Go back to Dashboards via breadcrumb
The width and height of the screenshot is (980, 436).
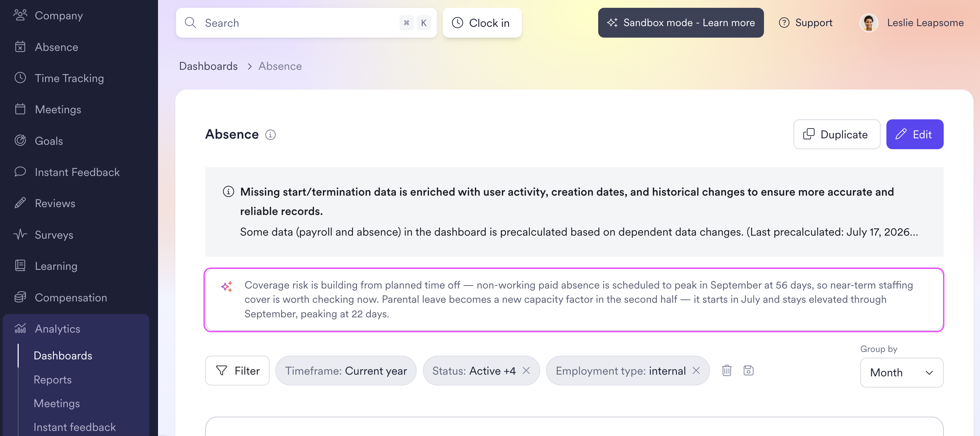tap(208, 66)
